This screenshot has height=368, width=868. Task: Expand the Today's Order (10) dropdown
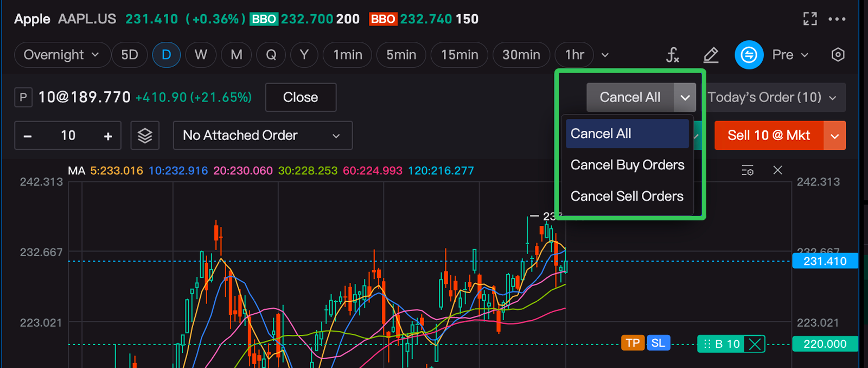point(773,97)
